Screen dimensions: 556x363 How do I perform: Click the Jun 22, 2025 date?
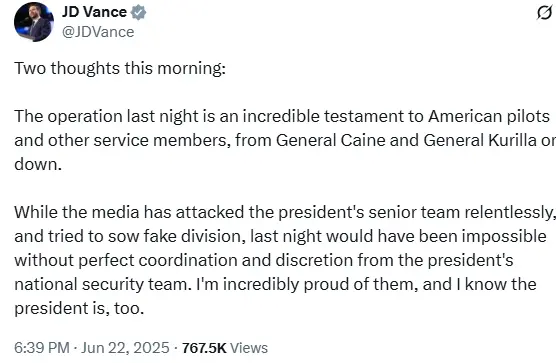click(125, 348)
